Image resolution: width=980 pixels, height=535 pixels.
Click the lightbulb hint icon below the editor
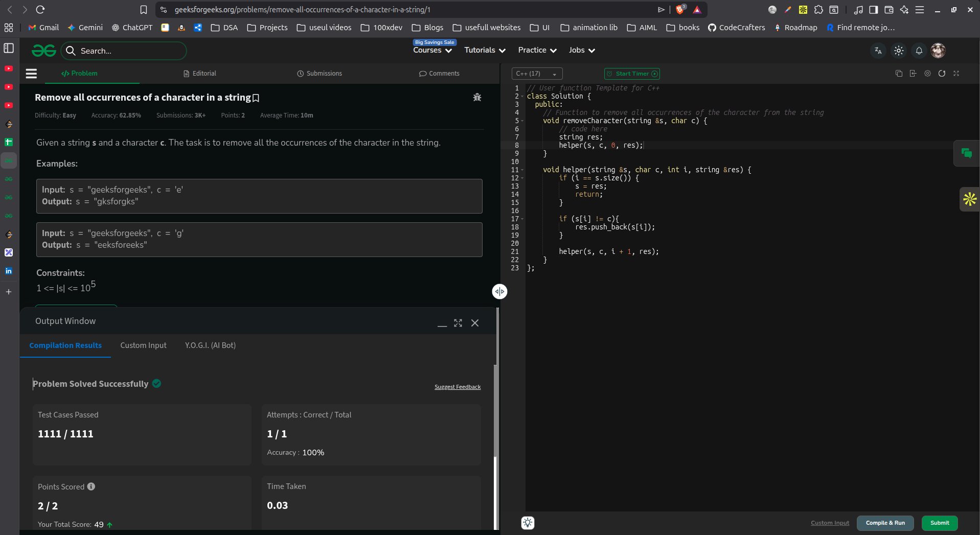coord(528,523)
